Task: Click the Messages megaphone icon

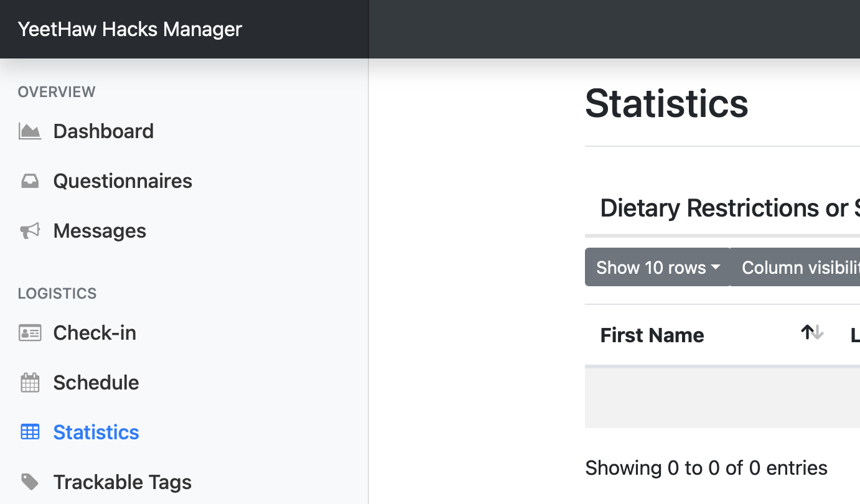Action: [x=30, y=231]
